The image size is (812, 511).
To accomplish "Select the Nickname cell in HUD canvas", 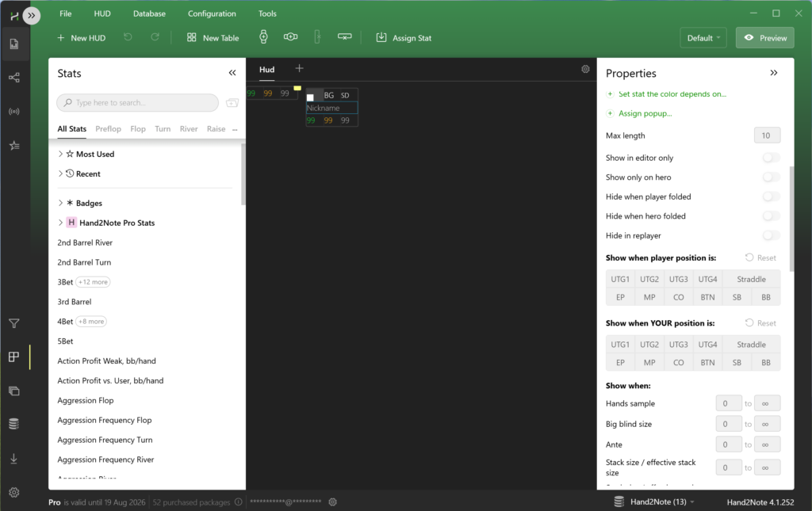I will [x=331, y=108].
